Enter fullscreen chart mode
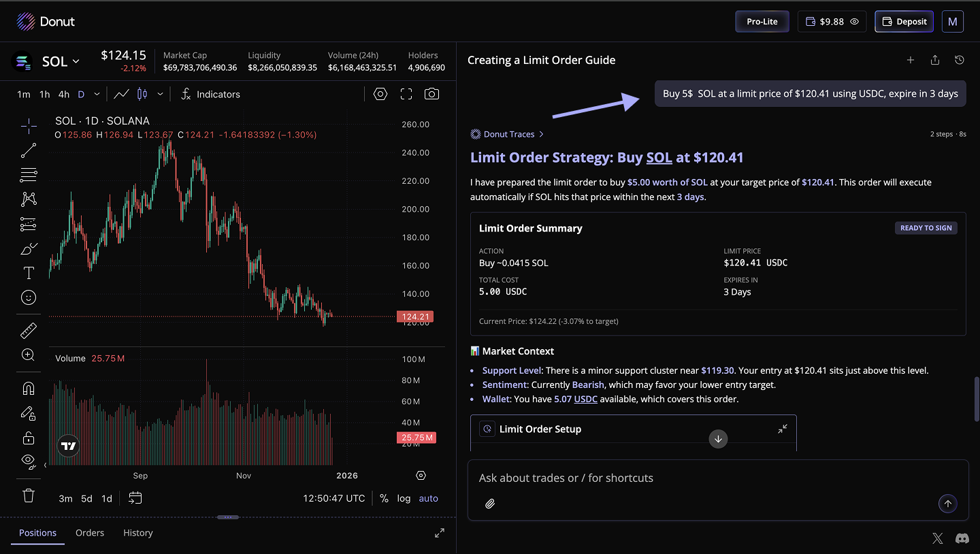980x554 pixels. [406, 94]
